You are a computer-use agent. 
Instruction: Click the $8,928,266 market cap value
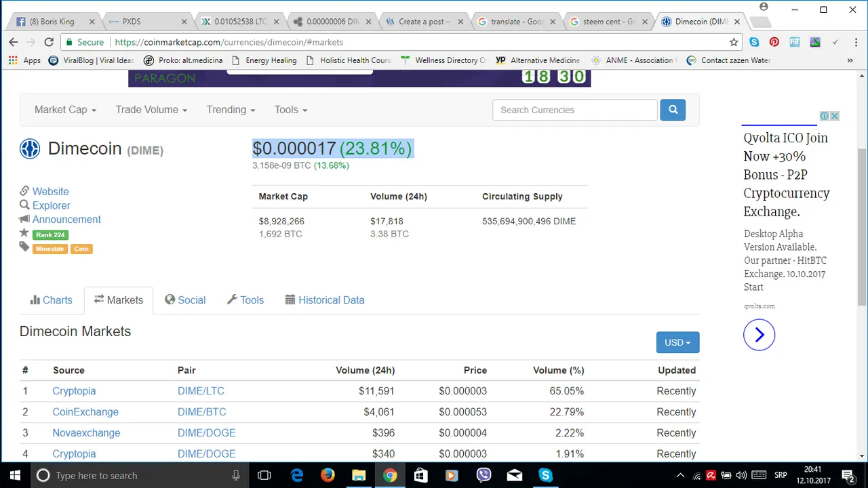[281, 221]
